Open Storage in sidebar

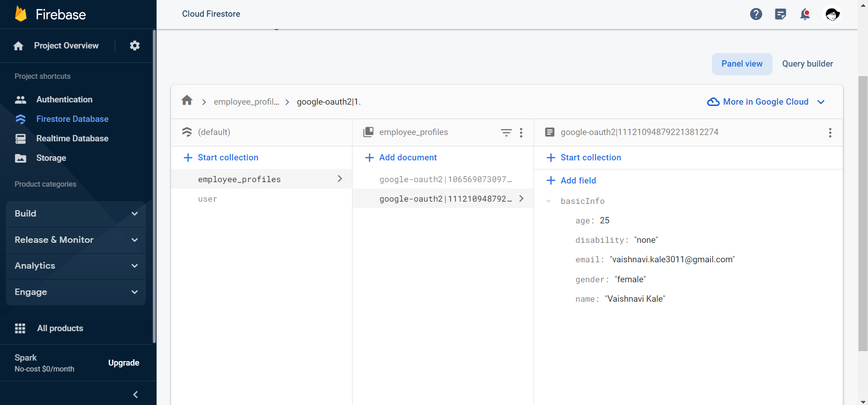pos(51,158)
